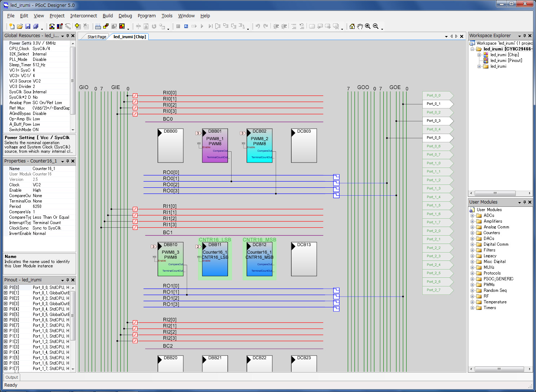Open the Output pane button
Image resolution: width=536 pixels, height=392 pixels.
[12, 377]
